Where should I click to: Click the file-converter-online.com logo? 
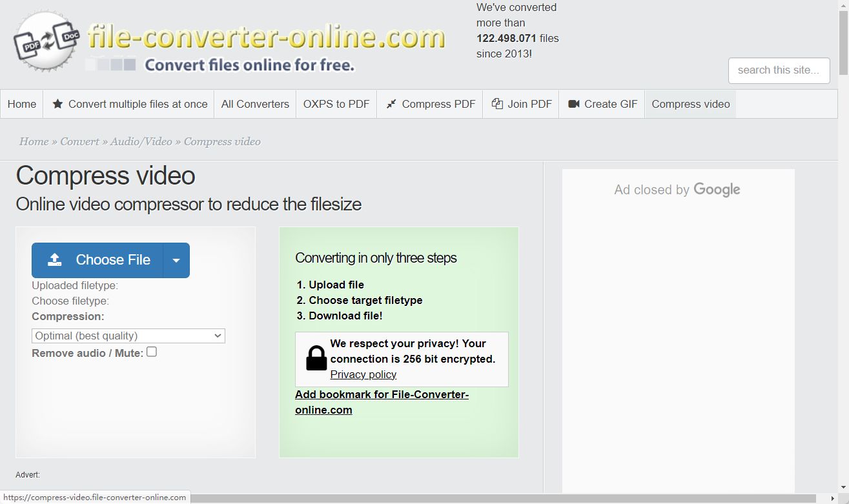tap(229, 42)
